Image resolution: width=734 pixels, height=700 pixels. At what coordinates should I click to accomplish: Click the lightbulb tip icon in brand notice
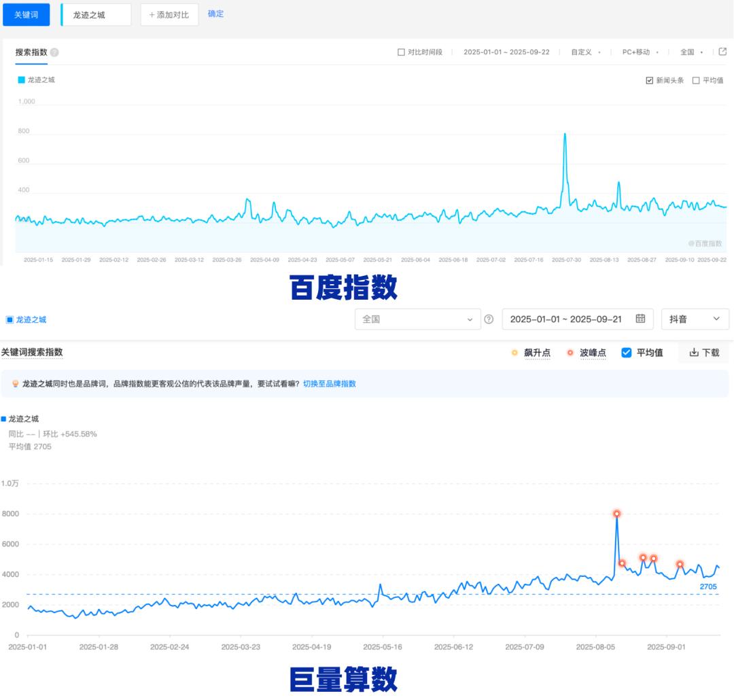pos(15,384)
